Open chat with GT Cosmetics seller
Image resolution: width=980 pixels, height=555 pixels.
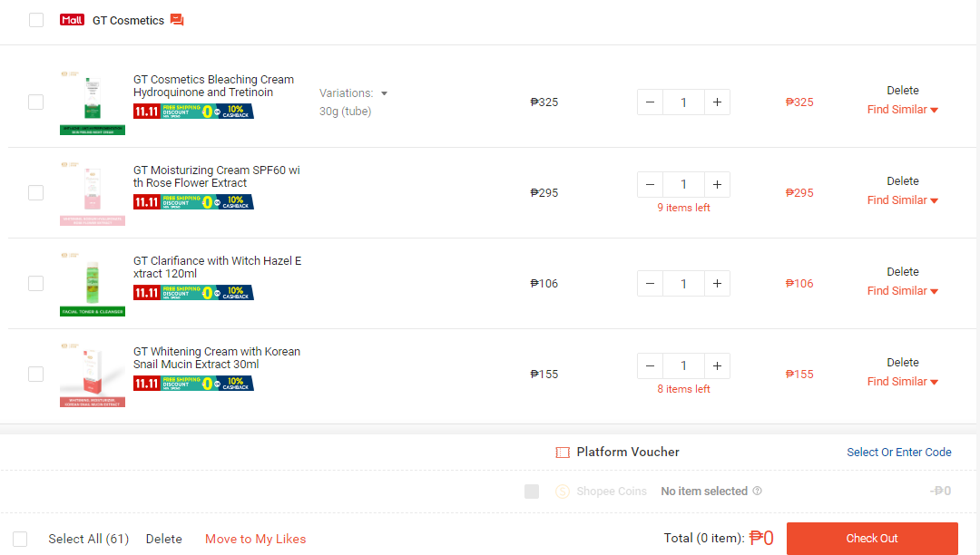[x=177, y=20]
